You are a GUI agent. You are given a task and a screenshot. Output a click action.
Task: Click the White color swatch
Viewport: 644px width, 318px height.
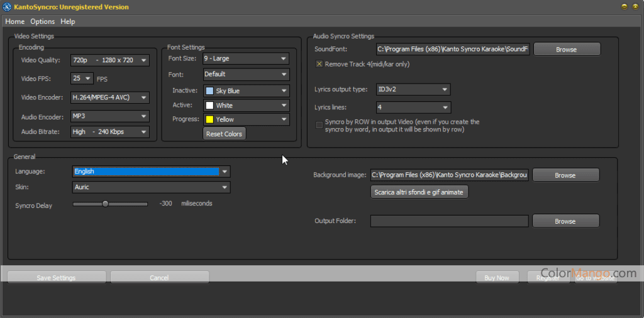tap(209, 106)
